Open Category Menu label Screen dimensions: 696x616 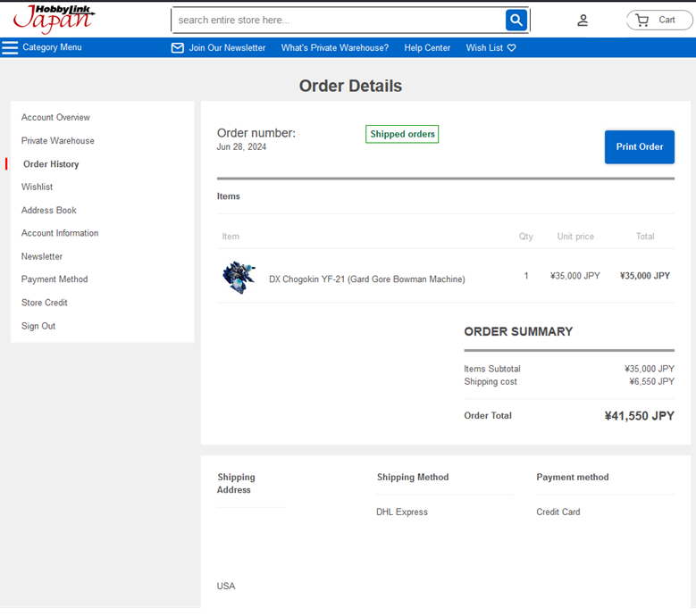[52, 47]
